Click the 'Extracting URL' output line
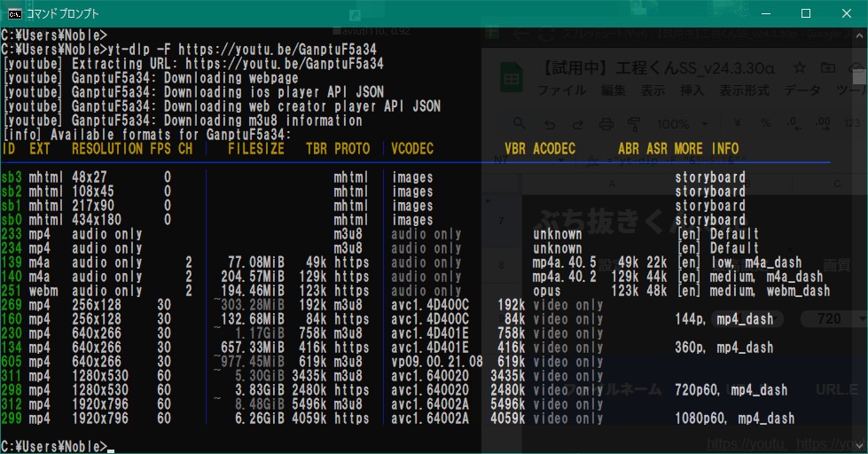868x454 pixels. 193,64
